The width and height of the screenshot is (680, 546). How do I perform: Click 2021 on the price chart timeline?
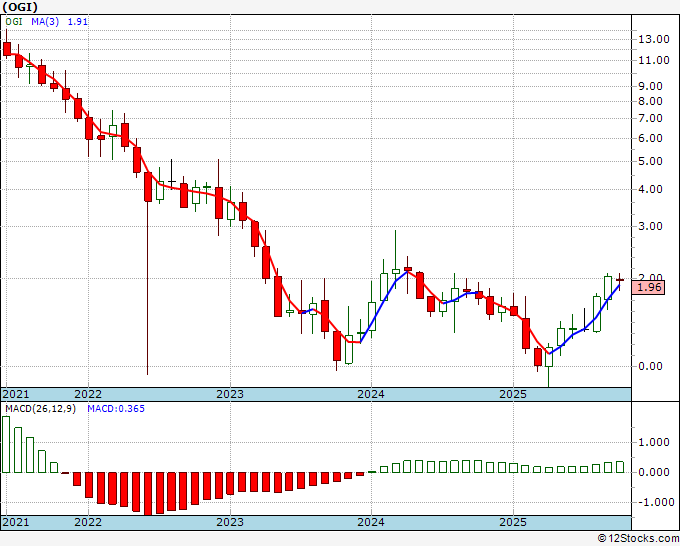point(16,394)
